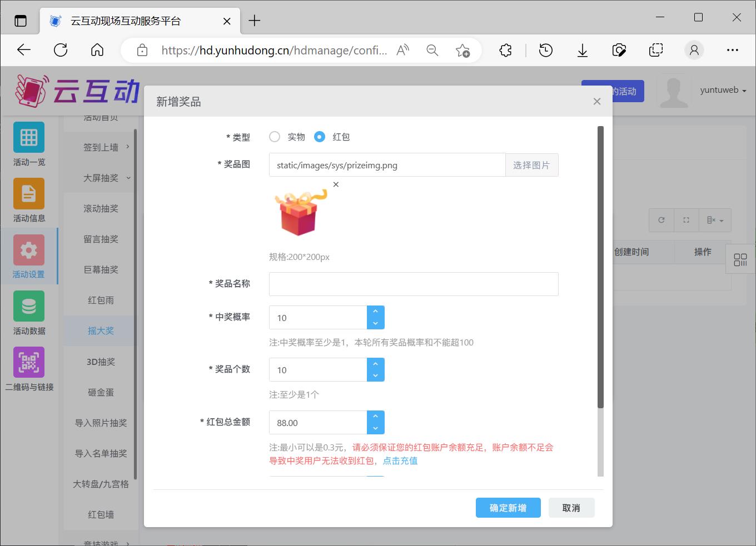Open browser settings and more menu
The height and width of the screenshot is (546, 756).
tap(733, 50)
